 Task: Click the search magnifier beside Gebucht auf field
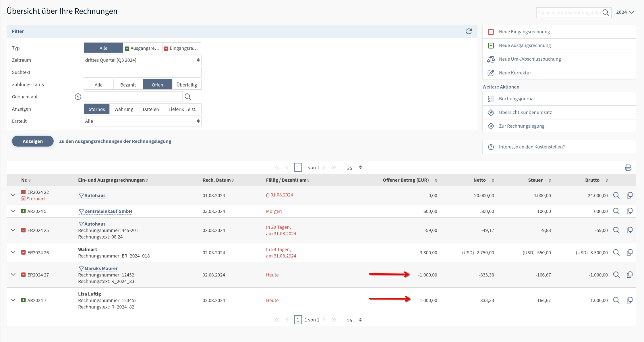click(188, 97)
